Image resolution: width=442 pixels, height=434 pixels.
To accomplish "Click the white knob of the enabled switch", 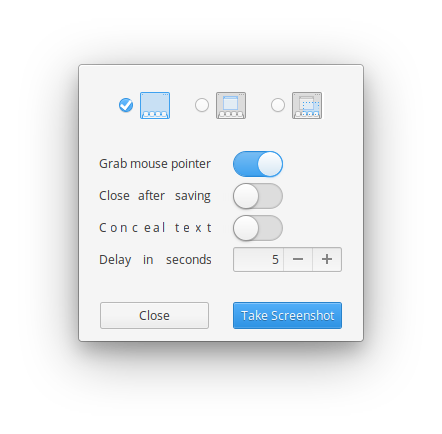I will click(x=270, y=164).
